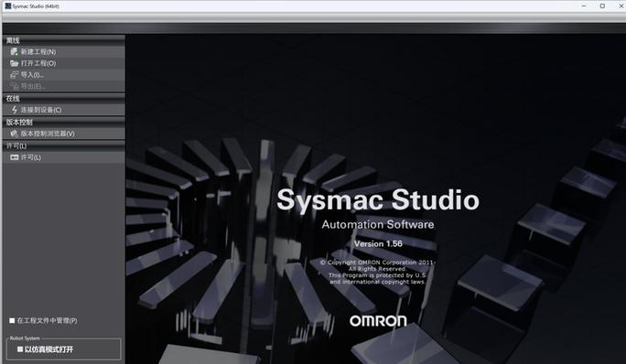
Task: Maximize the Sysmac Studio window
Action: [602, 6]
